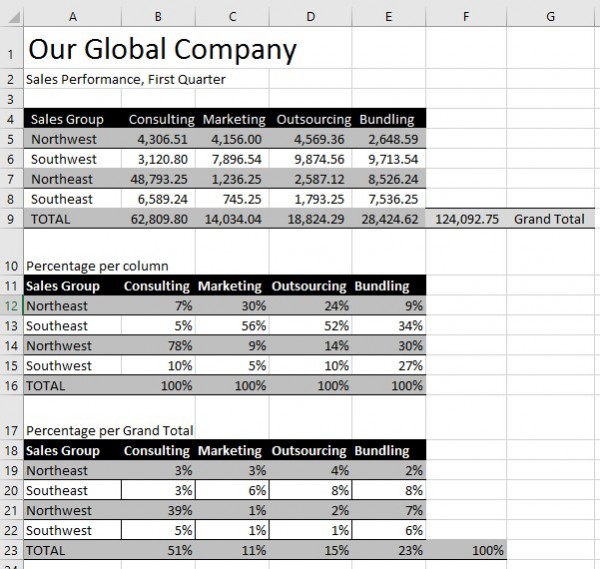The width and height of the screenshot is (600, 569).
Task: Select Outsourcing total 18,824.29
Action: coord(310,219)
